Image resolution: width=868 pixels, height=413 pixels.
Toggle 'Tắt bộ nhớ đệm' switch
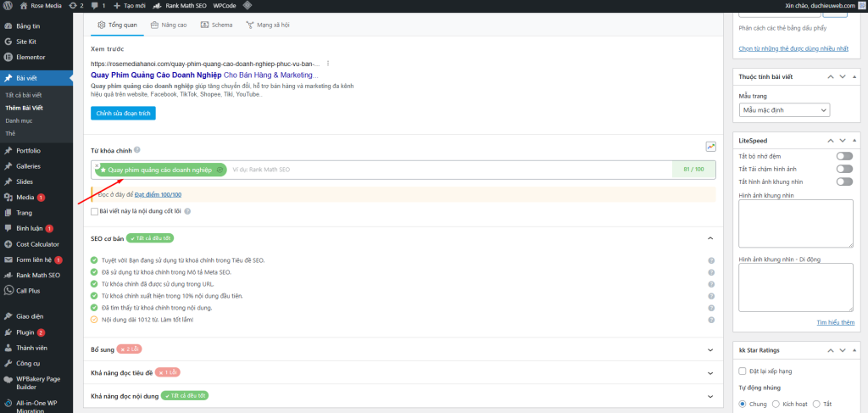843,156
